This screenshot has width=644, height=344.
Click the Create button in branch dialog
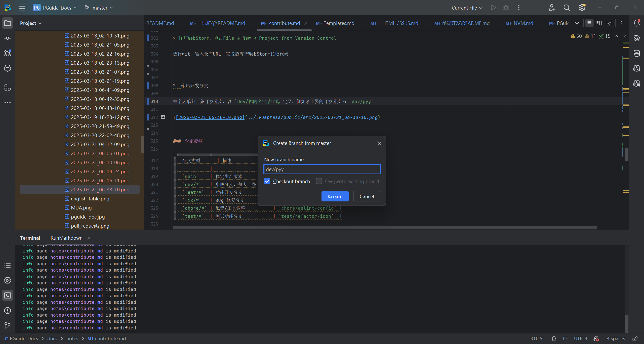click(x=335, y=196)
